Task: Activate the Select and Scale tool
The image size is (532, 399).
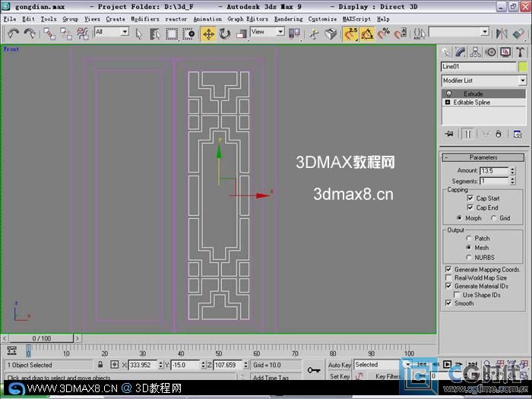Action: [x=241, y=33]
